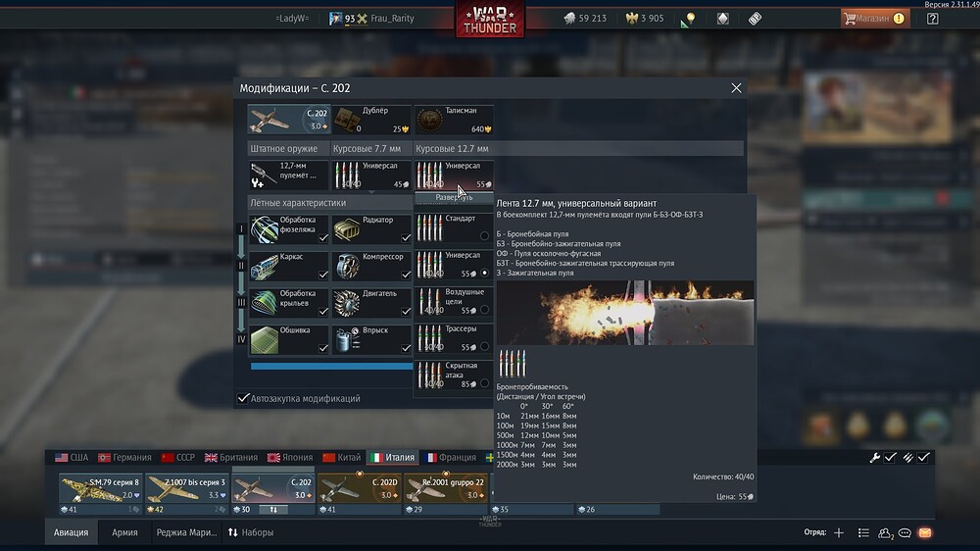Toggle the wrench auto-repair checkbox
This screenshot has height=551, width=980.
tap(891, 458)
